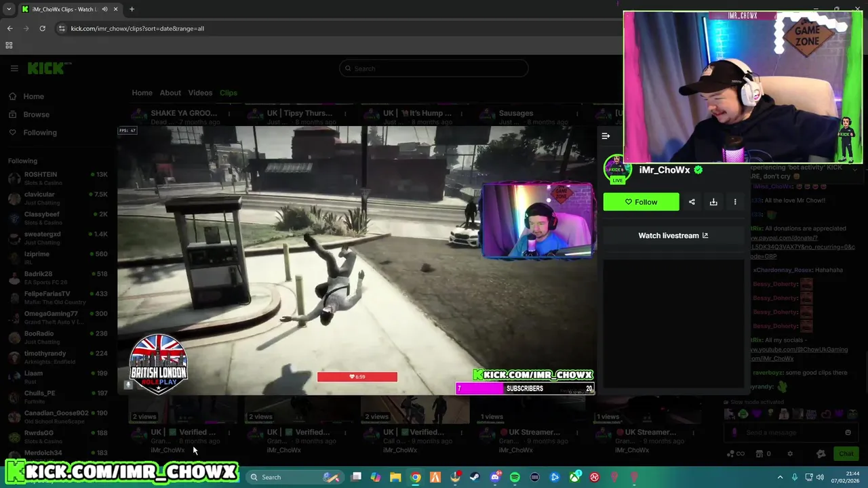Open the browser apps grid icon

[9, 45]
